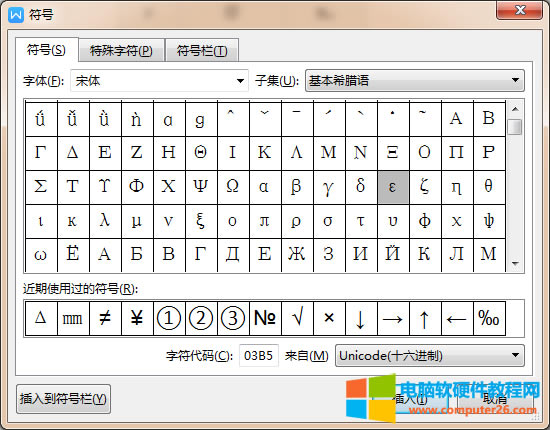The image size is (550, 430).
Task: Choose the circled number ① symbol
Action: click(169, 318)
